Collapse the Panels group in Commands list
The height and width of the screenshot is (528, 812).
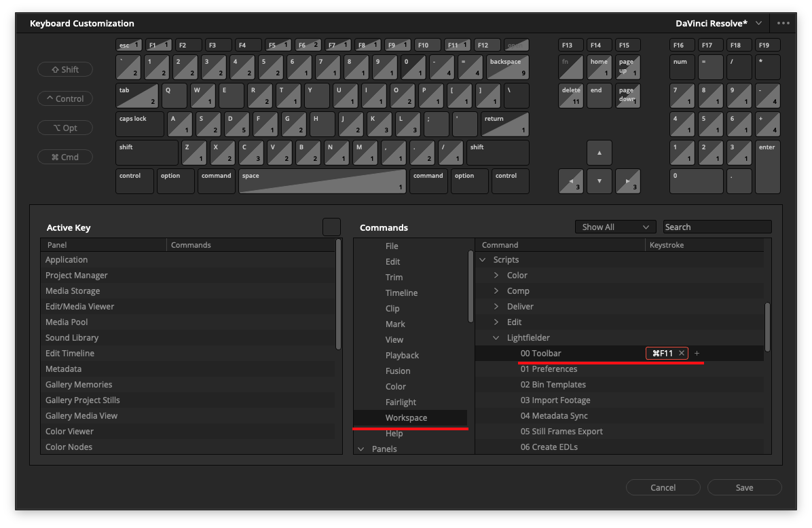click(x=361, y=449)
